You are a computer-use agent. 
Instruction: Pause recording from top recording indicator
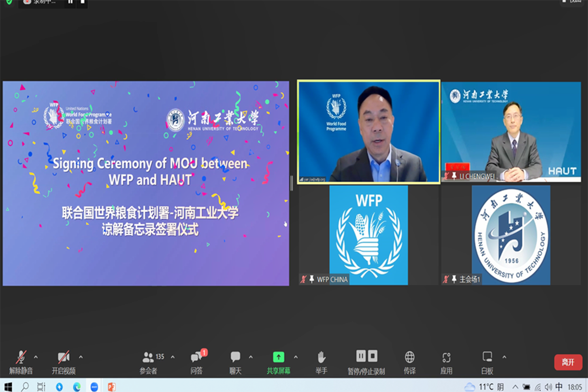coord(70,2)
